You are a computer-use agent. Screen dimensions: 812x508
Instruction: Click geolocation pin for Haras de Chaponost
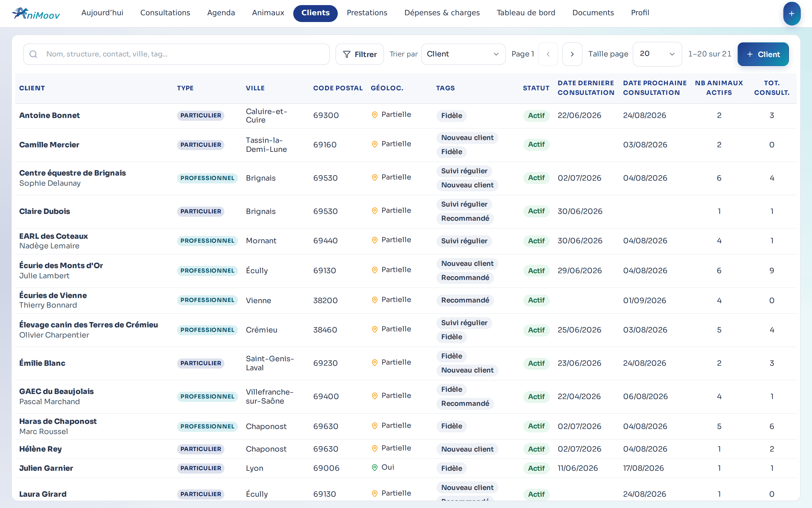tap(375, 425)
